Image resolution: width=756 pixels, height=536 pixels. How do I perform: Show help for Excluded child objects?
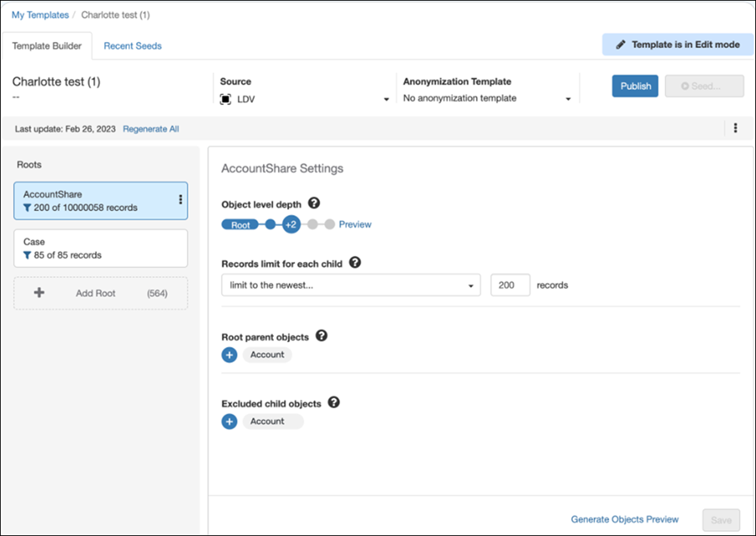(x=333, y=402)
